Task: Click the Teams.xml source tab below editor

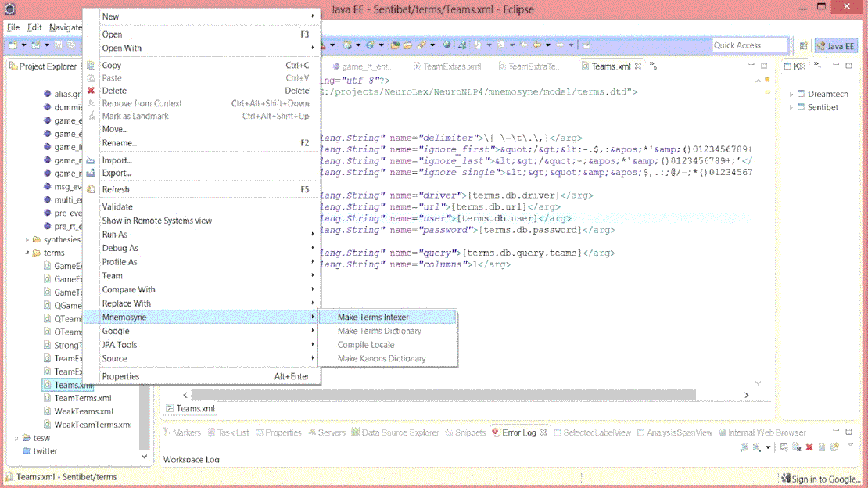Action: (191, 409)
